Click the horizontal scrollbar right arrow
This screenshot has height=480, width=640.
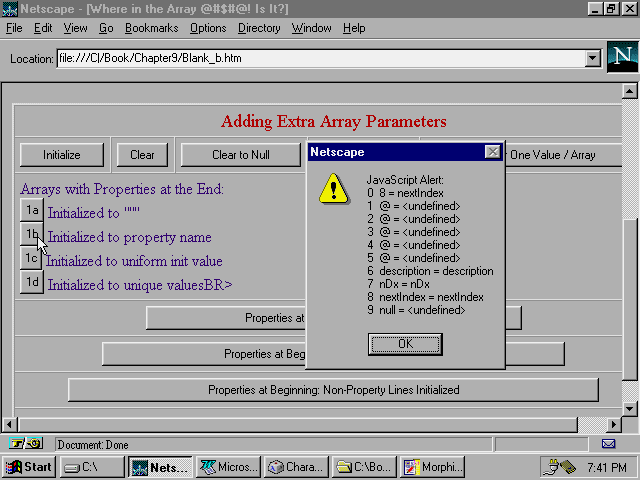pos(612,424)
